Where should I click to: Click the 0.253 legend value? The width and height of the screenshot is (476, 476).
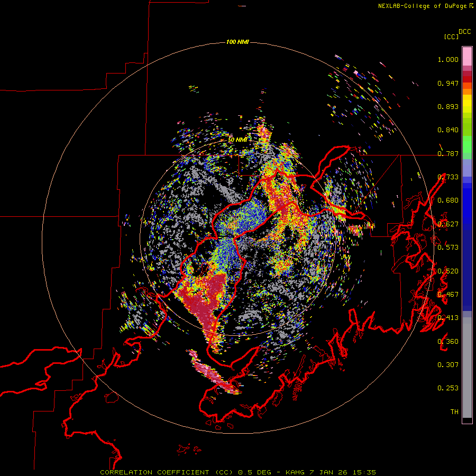click(x=448, y=388)
